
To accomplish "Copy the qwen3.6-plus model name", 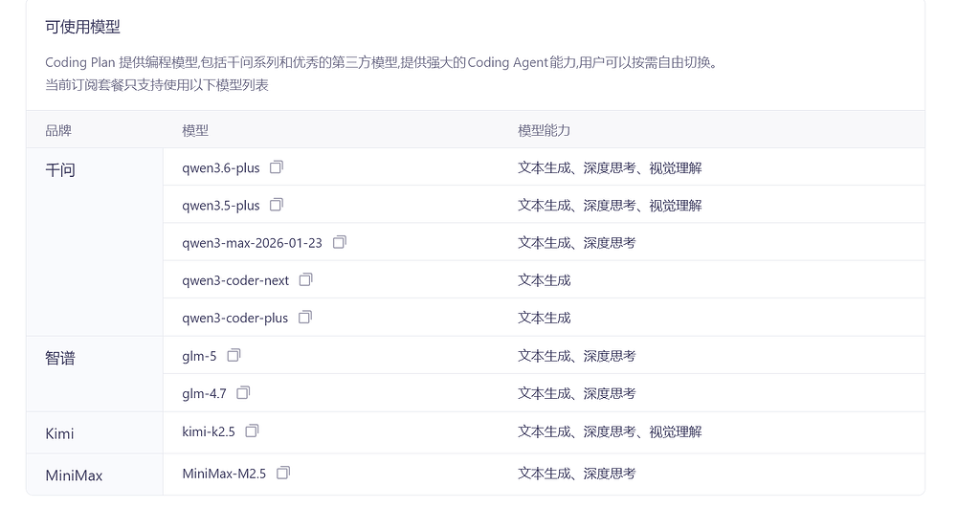I will 277,167.
